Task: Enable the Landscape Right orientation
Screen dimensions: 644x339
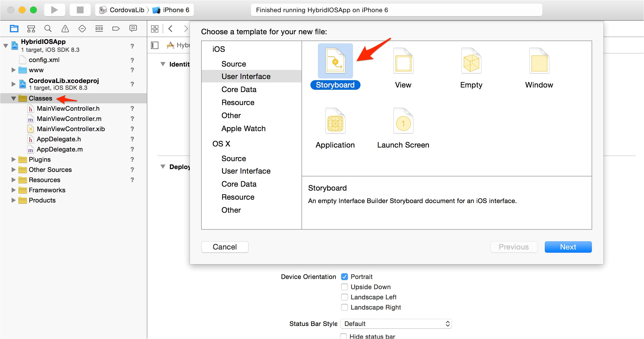Action: pos(345,307)
